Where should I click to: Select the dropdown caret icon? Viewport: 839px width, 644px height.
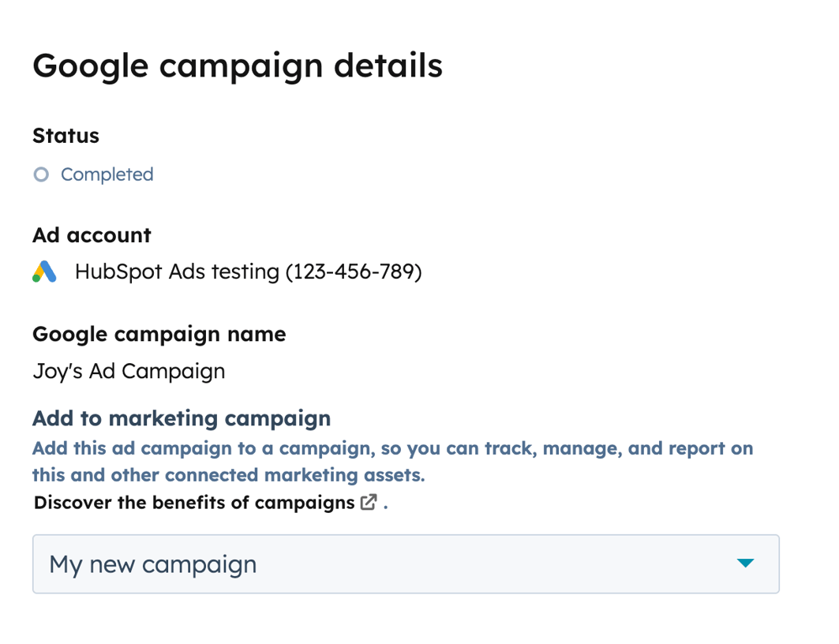746,563
